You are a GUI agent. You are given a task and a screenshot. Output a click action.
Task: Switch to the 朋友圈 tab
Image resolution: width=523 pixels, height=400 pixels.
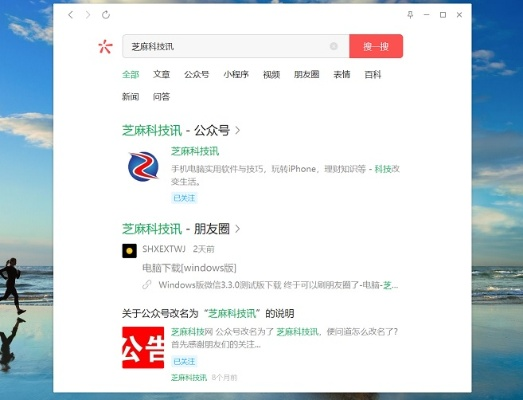307,74
